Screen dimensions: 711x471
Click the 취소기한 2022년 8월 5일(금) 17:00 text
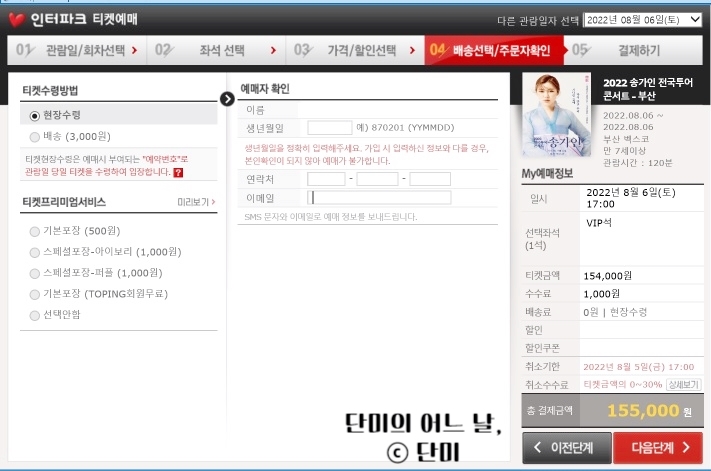638,367
